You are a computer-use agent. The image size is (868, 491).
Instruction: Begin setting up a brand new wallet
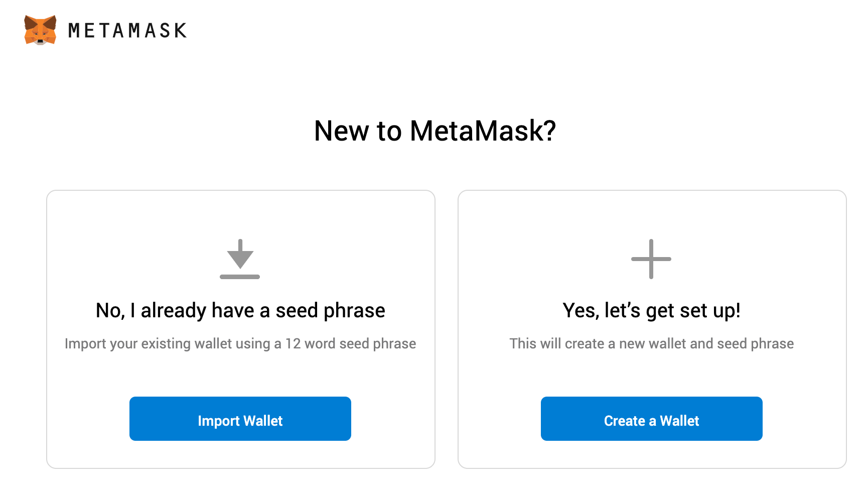pyautogui.click(x=652, y=419)
